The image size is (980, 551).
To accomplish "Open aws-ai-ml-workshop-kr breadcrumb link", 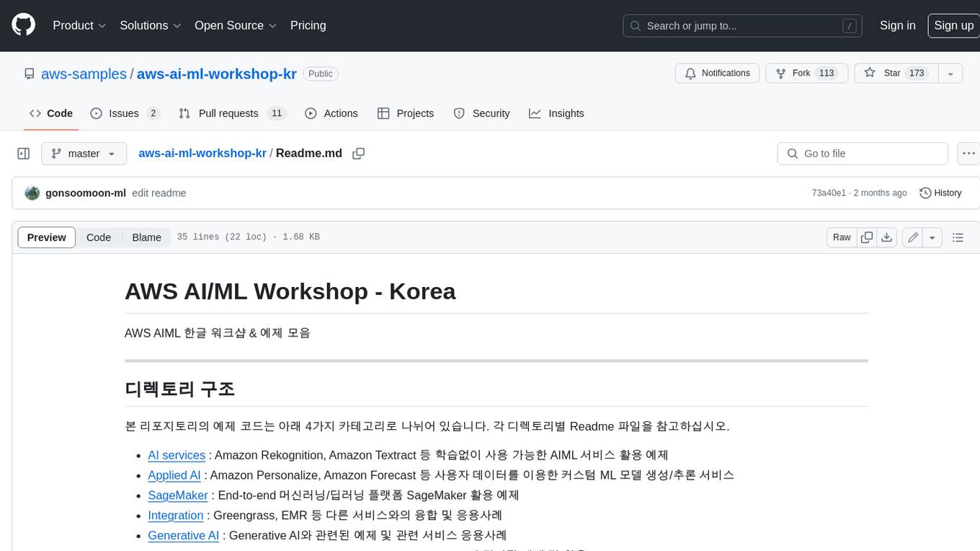I will pyautogui.click(x=202, y=153).
